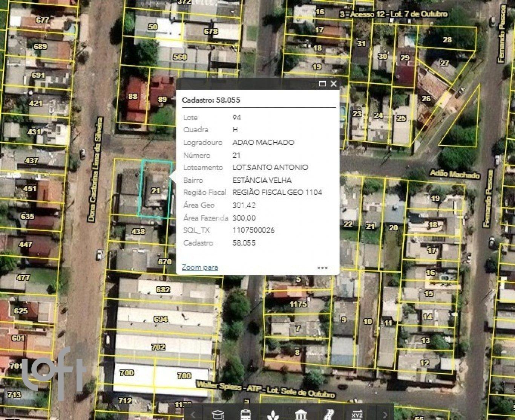Go to next toolbar items arrow

point(385,415)
